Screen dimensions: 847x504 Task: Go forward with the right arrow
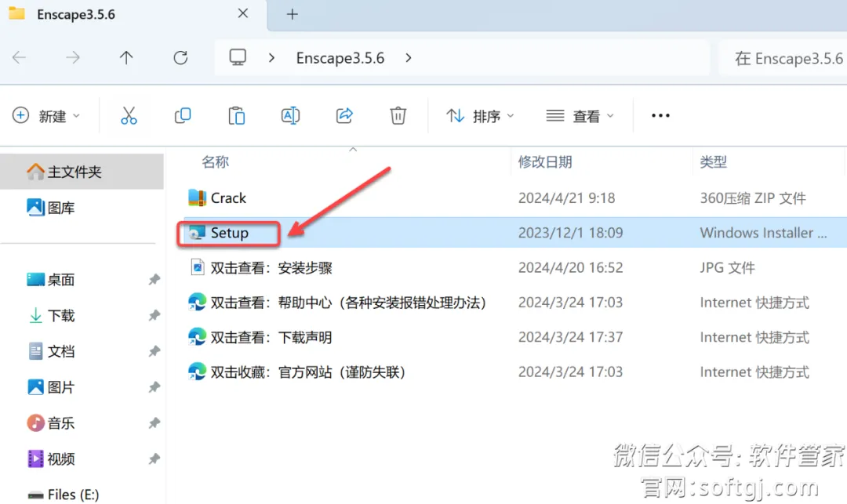(x=72, y=57)
